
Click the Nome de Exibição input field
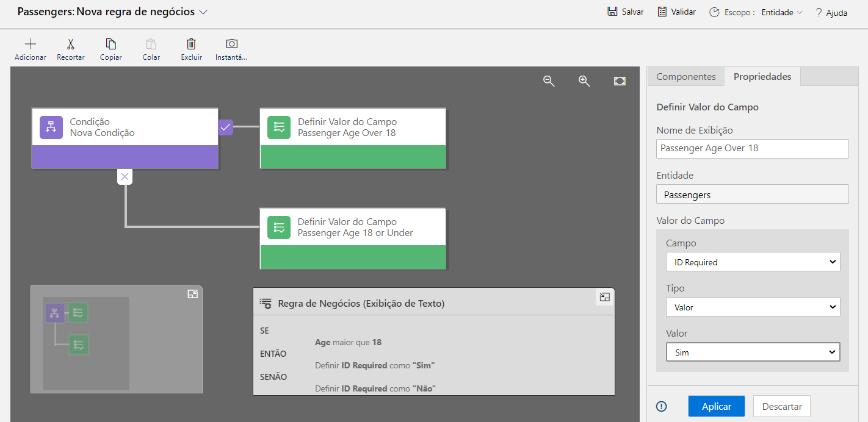coord(753,148)
